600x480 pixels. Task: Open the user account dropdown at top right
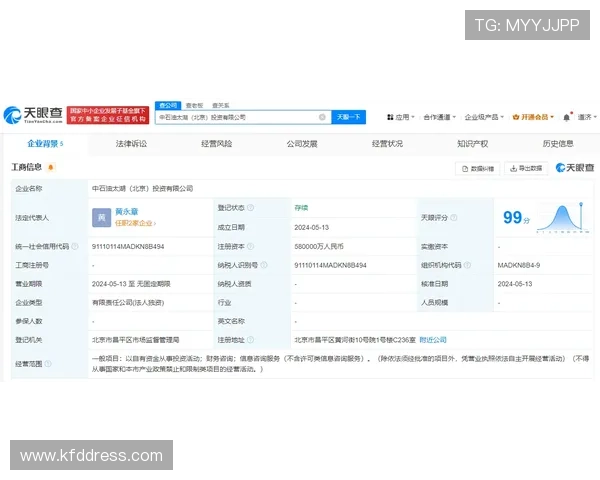tap(587, 117)
